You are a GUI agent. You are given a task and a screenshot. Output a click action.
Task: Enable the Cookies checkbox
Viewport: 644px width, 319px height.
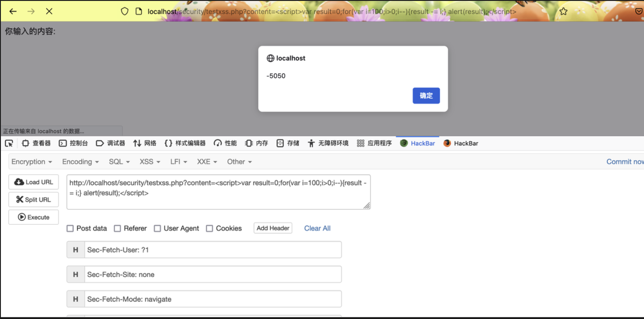[209, 228]
